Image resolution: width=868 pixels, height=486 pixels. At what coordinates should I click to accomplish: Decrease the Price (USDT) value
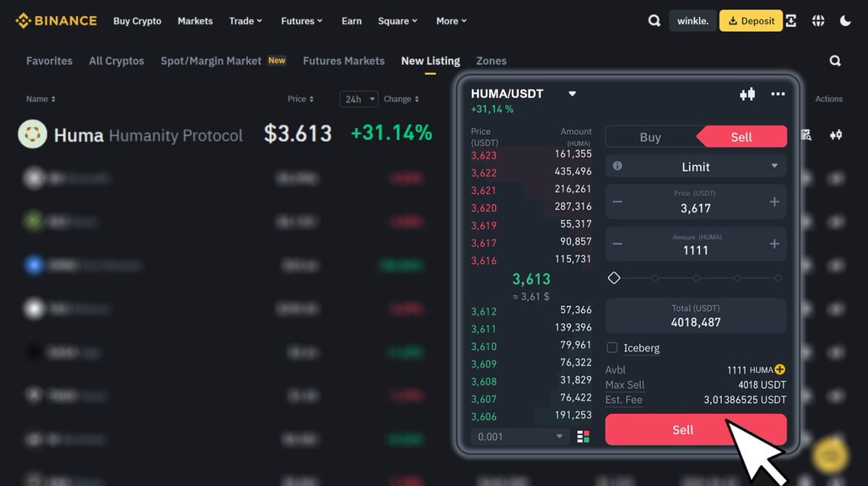click(618, 202)
